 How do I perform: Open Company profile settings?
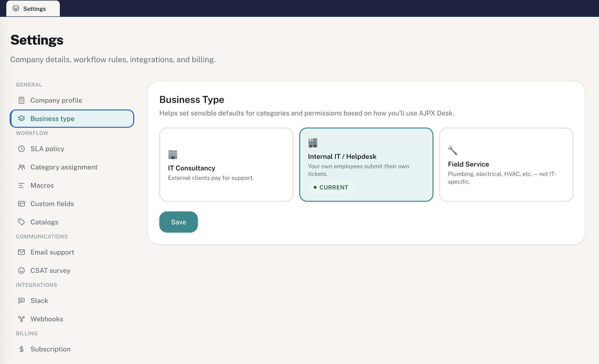[x=72, y=100]
